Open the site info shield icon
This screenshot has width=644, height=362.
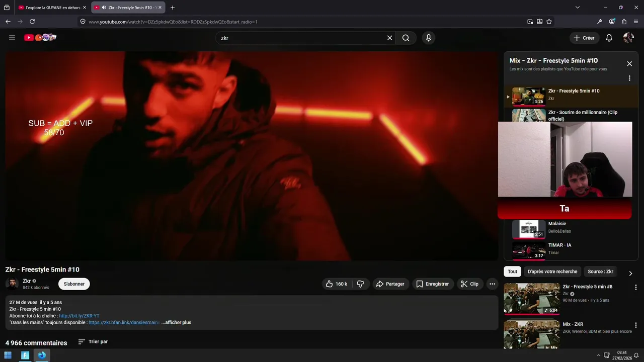point(83,22)
